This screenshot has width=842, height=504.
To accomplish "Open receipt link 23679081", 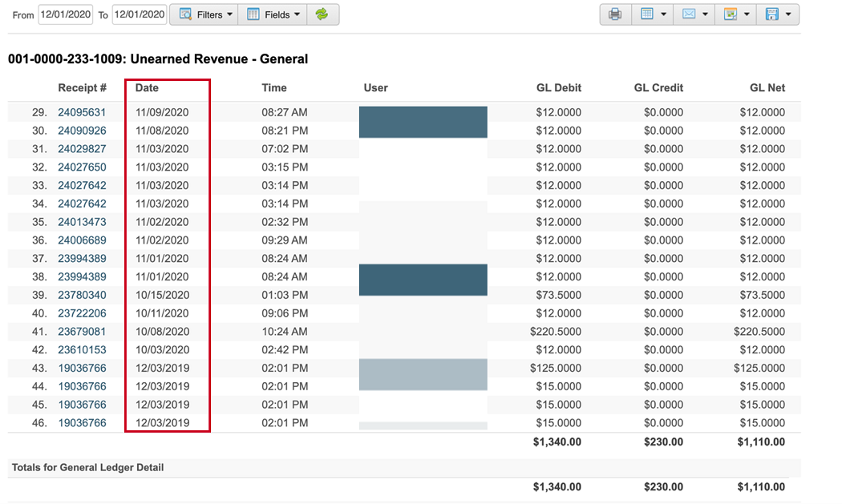I will point(82,331).
